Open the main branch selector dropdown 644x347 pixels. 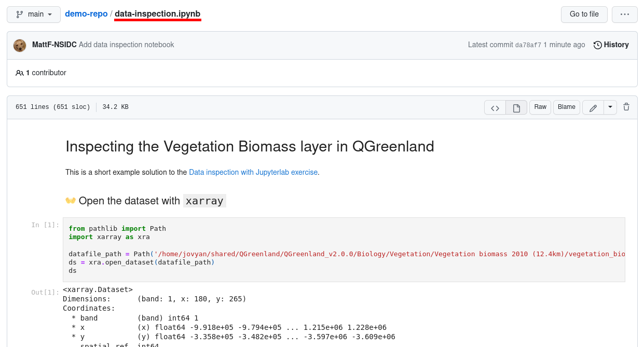pyautogui.click(x=34, y=15)
